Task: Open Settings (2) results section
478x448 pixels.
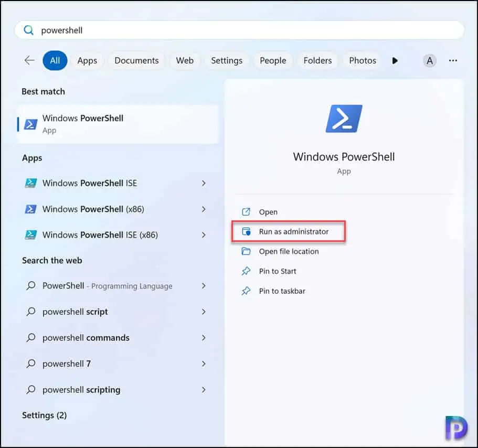Action: [x=44, y=415]
